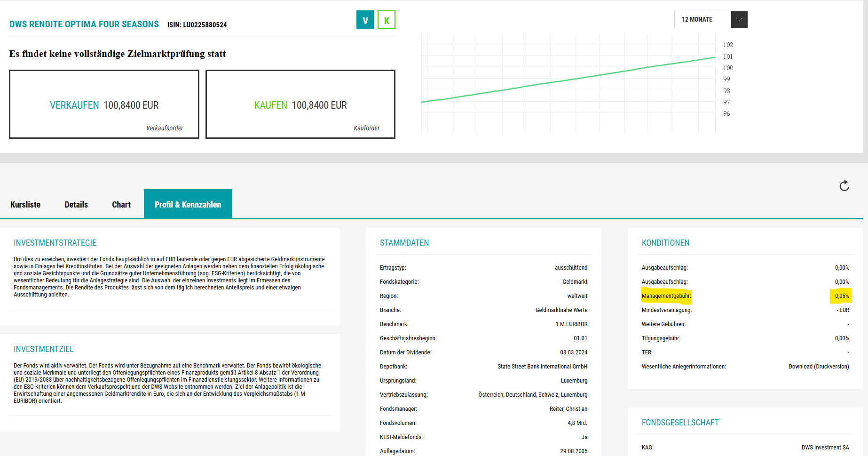Click the Ertragstyp value ausschüttend

tap(571, 268)
